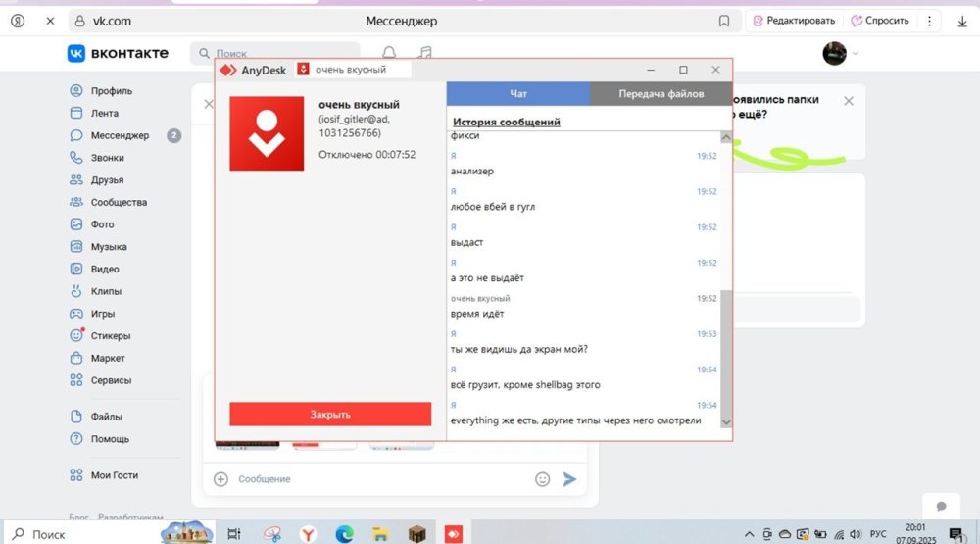Image resolution: width=980 pixels, height=544 pixels.
Task: Click the Task View taskbar icon
Action: (234, 534)
